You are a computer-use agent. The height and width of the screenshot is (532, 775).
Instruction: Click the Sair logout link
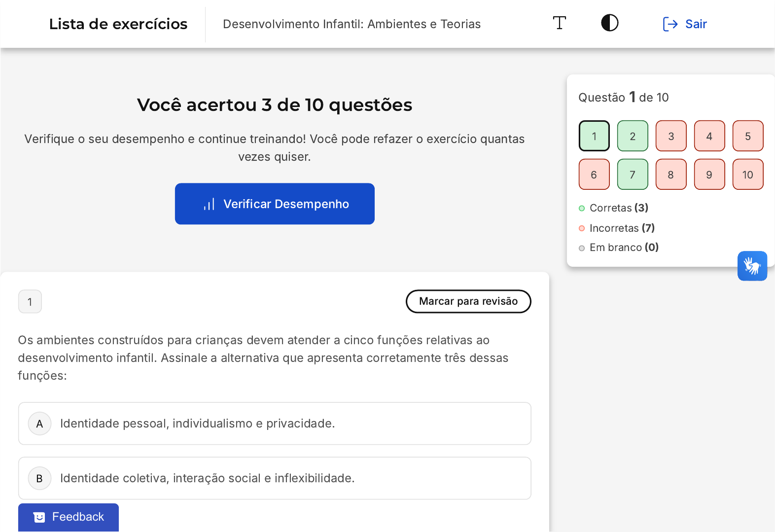685,24
